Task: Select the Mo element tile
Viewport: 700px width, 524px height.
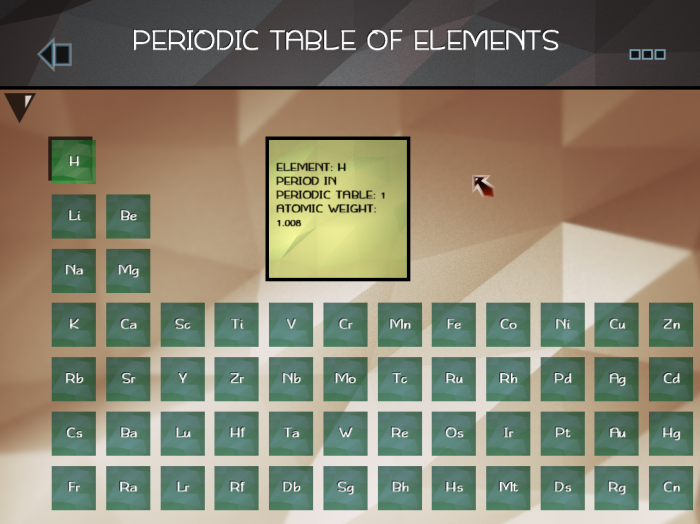Action: 346,379
